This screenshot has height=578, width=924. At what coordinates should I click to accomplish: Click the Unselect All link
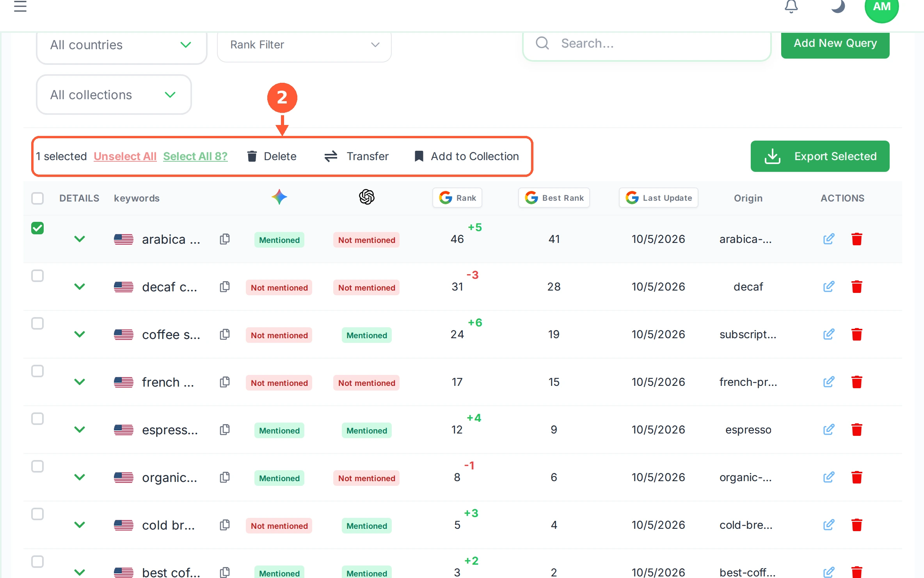coord(125,156)
